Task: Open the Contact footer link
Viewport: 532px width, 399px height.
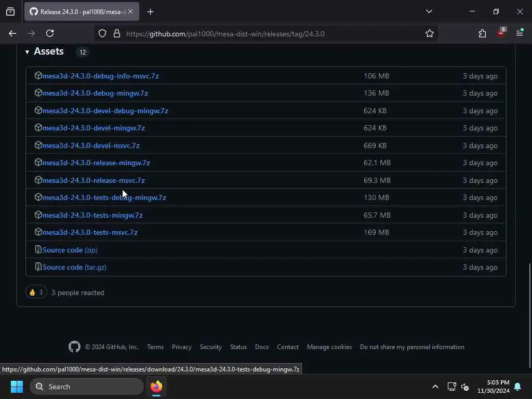Action: (x=288, y=347)
